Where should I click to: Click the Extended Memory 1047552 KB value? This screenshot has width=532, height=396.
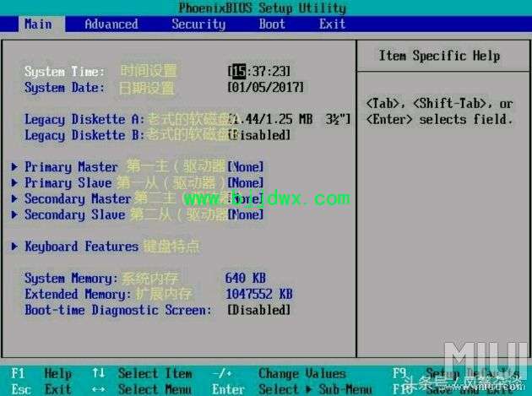click(259, 294)
